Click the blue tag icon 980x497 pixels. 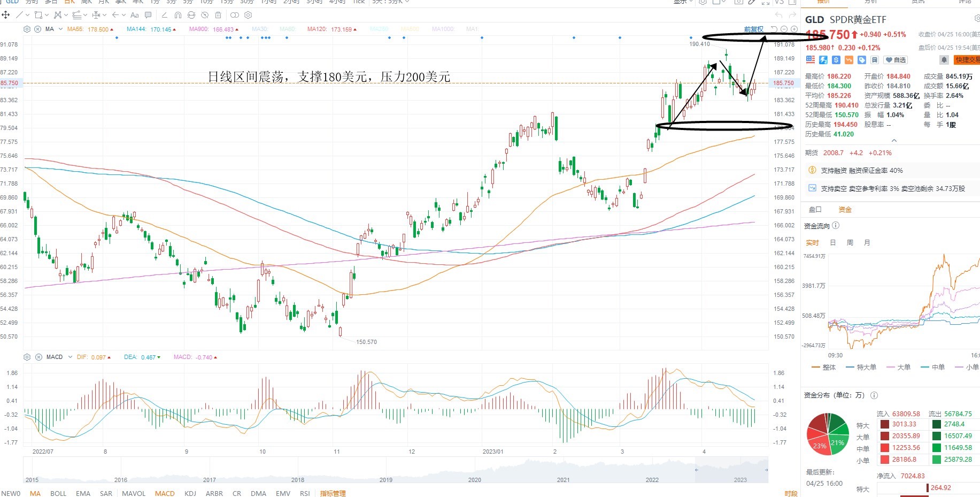[862, 60]
